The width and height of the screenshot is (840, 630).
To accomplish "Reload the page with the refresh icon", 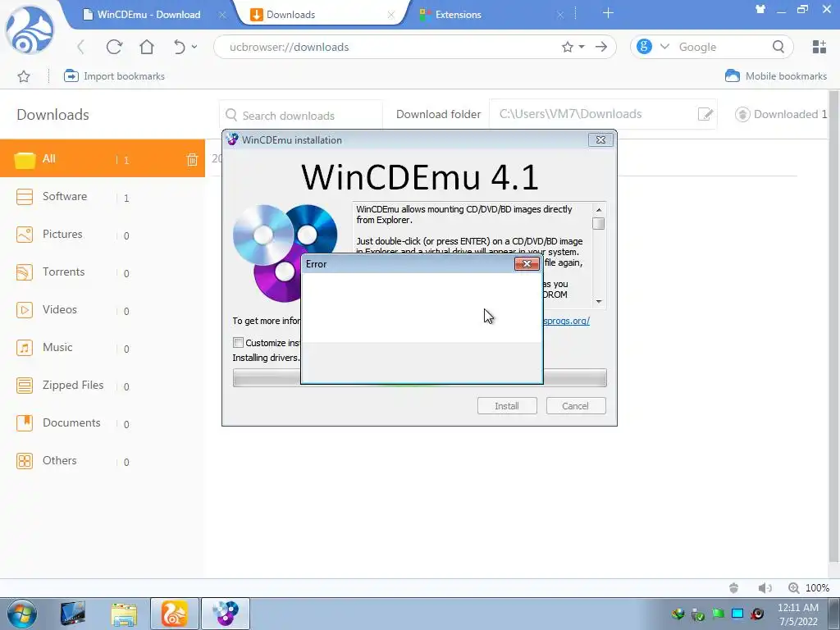I will (x=114, y=47).
